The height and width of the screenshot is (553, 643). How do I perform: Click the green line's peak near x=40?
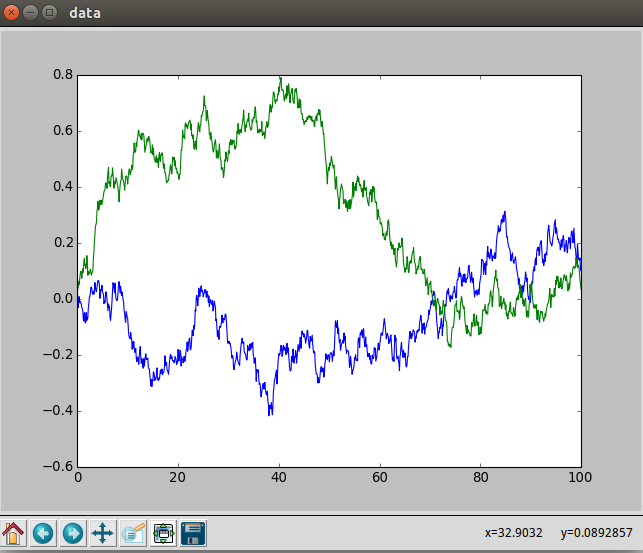[280, 78]
